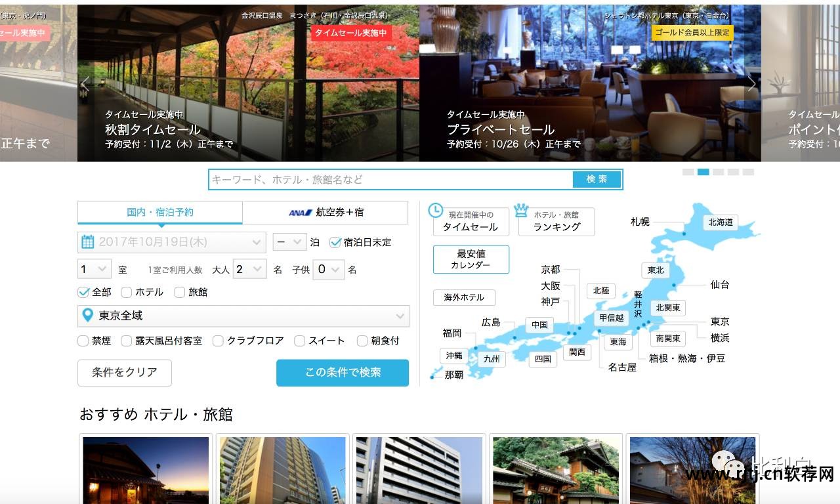Image resolution: width=840 pixels, height=504 pixels.
Task: Click the location pin icon beside 東京全域
Action: (x=89, y=316)
